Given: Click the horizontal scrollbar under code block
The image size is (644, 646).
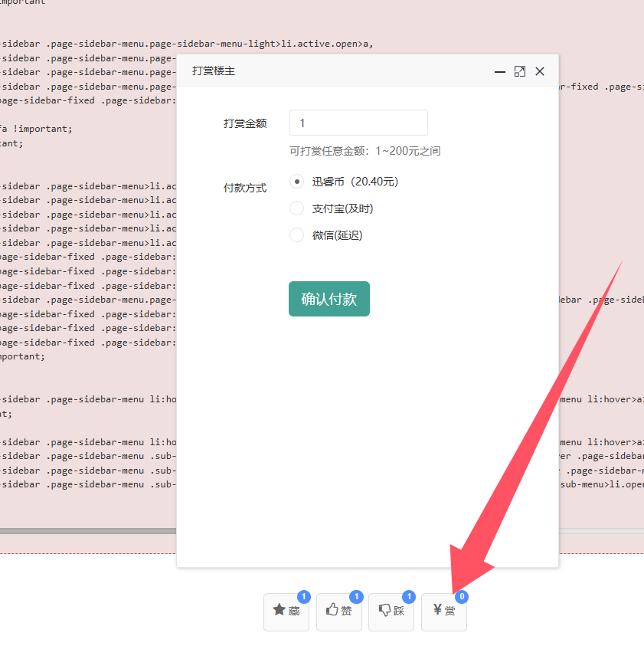Looking at the screenshot, I should click(x=88, y=530).
